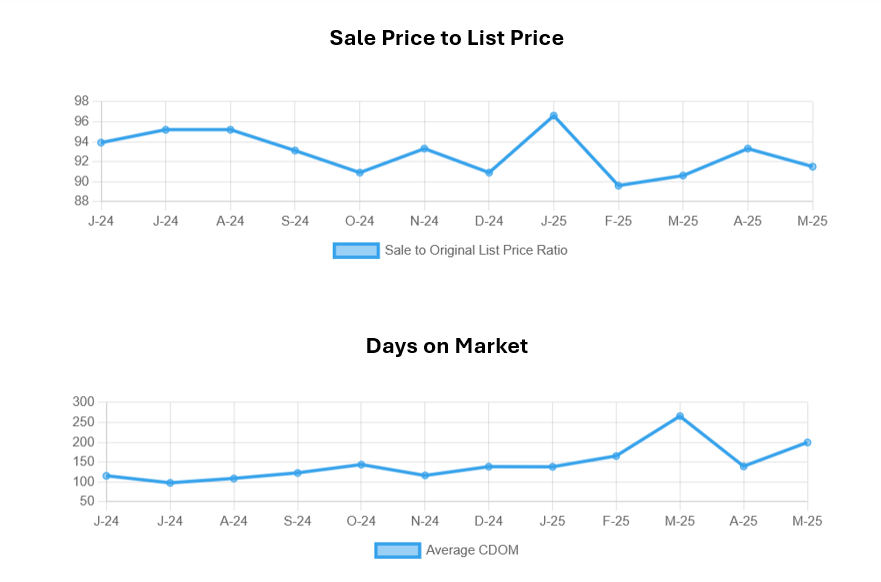Click the J-25 axis label under the Days on Market chart
881x582 pixels.
(x=552, y=520)
